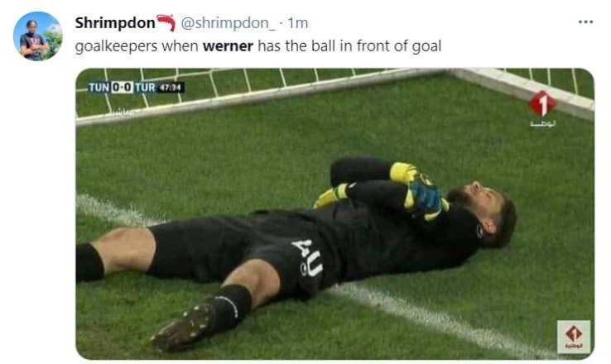Click the bold word werner
This screenshot has height=364, width=611.
click(228, 46)
